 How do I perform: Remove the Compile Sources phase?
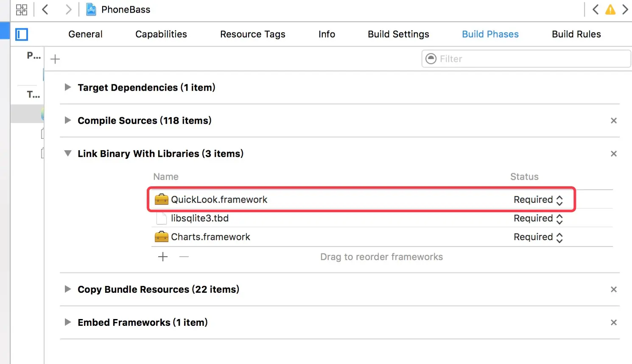click(x=613, y=120)
